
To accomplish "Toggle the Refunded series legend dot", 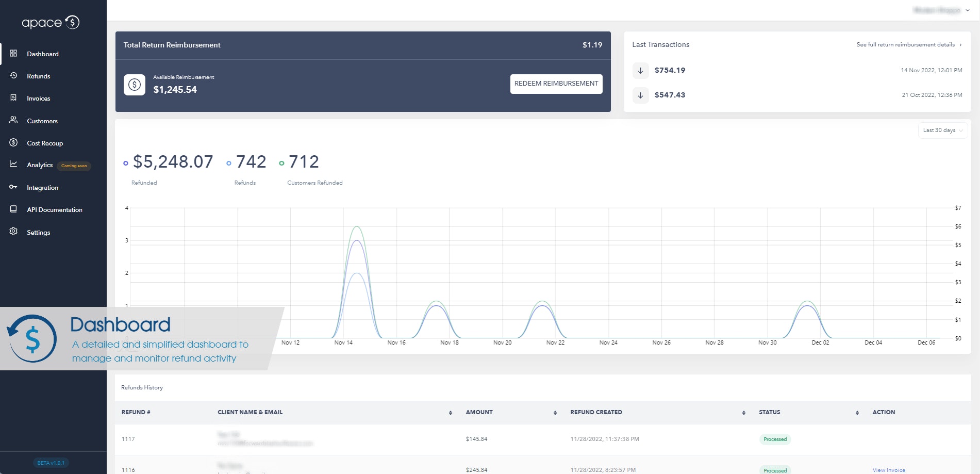I will [x=126, y=164].
